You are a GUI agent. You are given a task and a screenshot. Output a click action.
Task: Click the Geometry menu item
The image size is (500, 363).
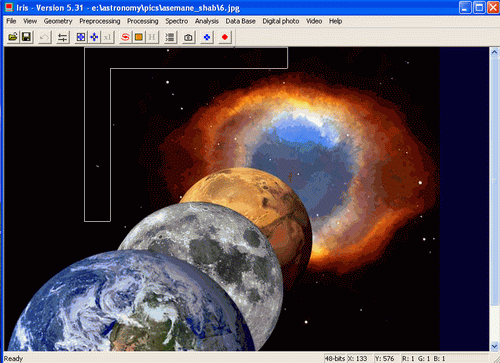[x=58, y=21]
